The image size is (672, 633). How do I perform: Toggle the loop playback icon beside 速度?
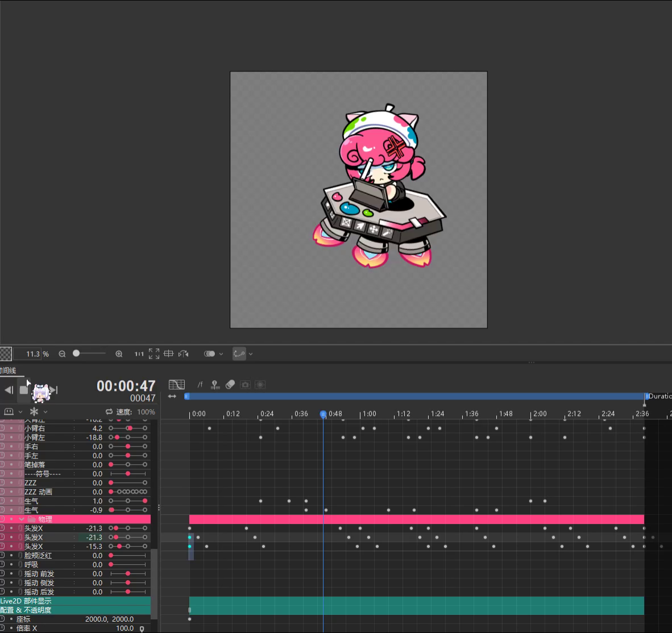coord(109,412)
